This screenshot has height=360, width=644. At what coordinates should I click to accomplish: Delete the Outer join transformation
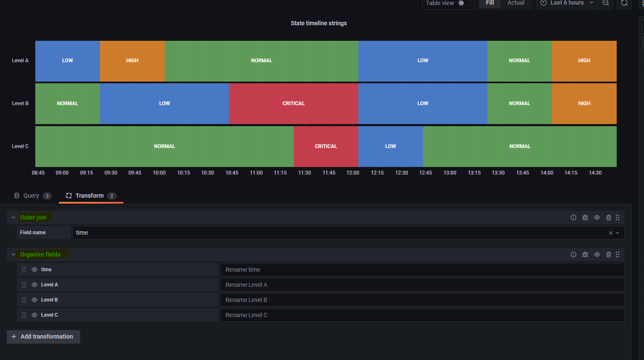point(609,217)
